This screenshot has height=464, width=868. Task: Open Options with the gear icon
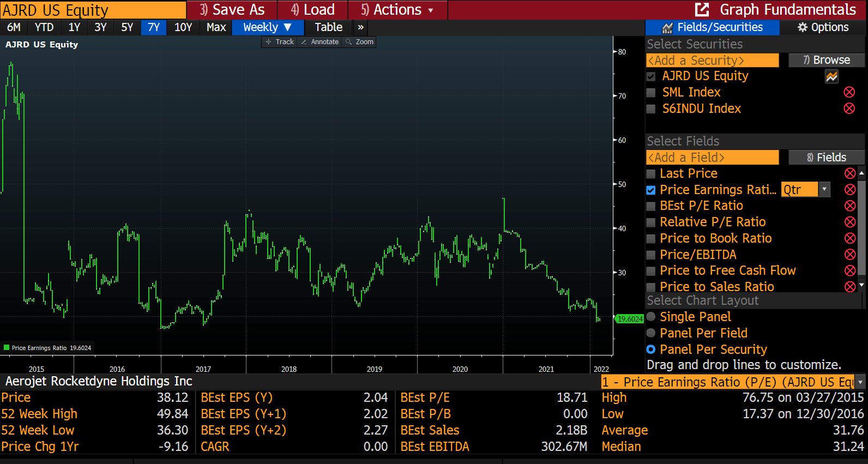pos(823,27)
